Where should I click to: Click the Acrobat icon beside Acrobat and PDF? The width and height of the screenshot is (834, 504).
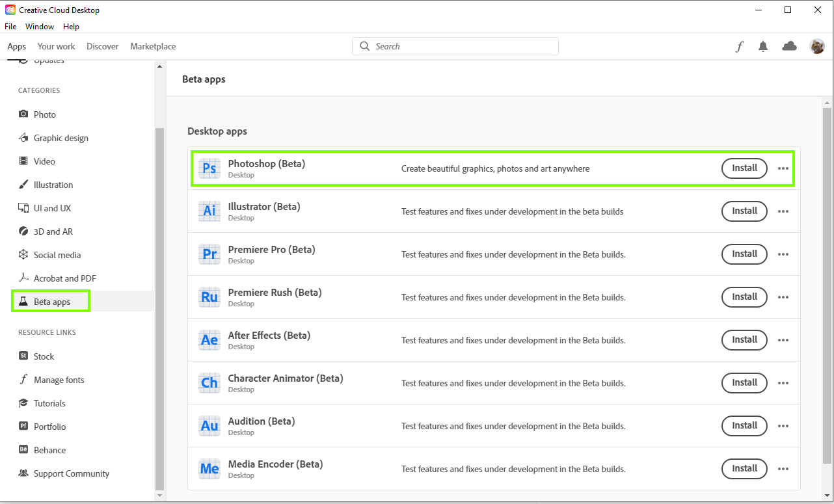coord(23,278)
